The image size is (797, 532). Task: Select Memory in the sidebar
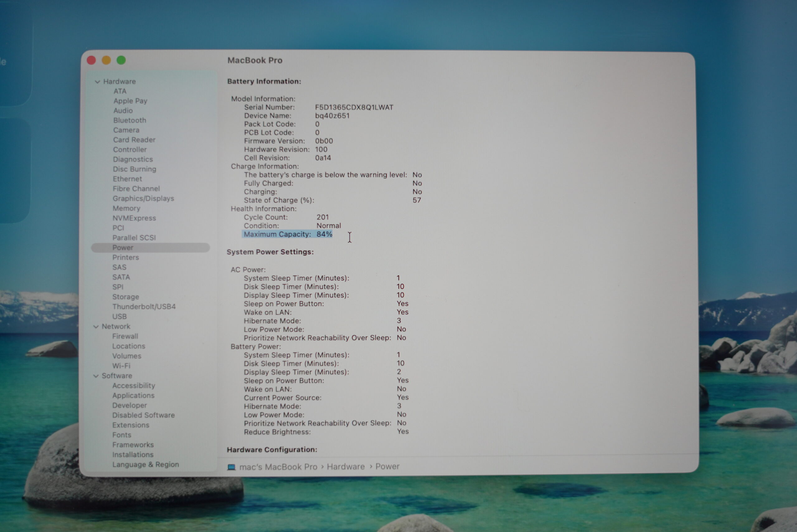coord(126,209)
